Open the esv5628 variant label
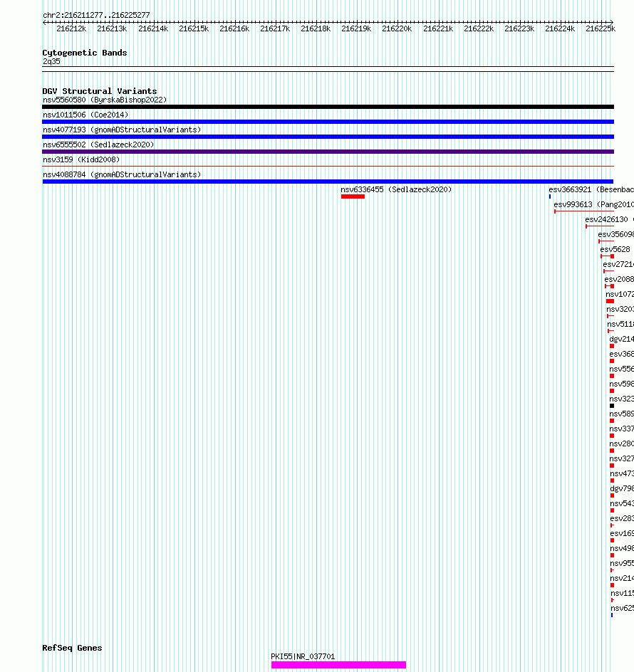634x672 pixels. (615, 249)
